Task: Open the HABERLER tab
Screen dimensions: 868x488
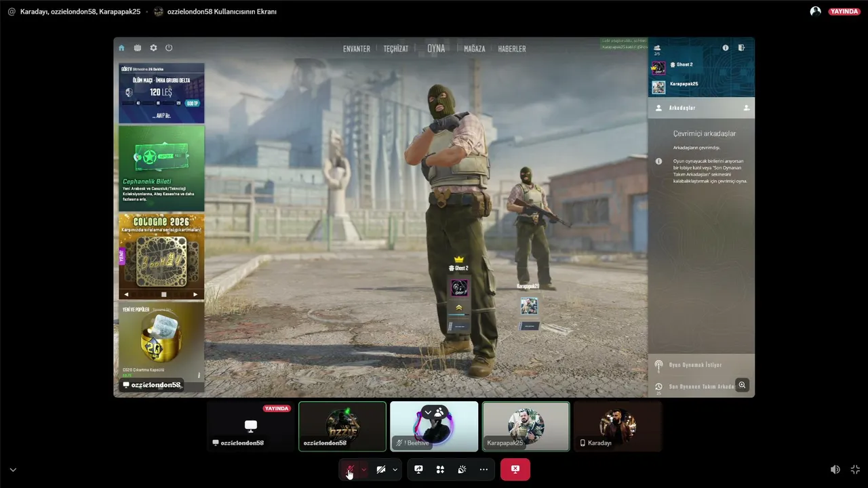Action: pyautogui.click(x=512, y=49)
